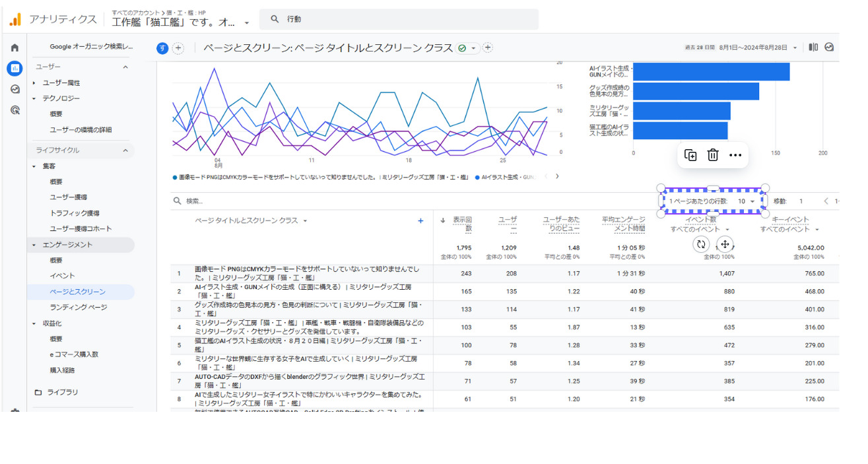Collapse the 集客 tree item
Image resolution: width=868 pixels, height=464 pixels.
34,166
